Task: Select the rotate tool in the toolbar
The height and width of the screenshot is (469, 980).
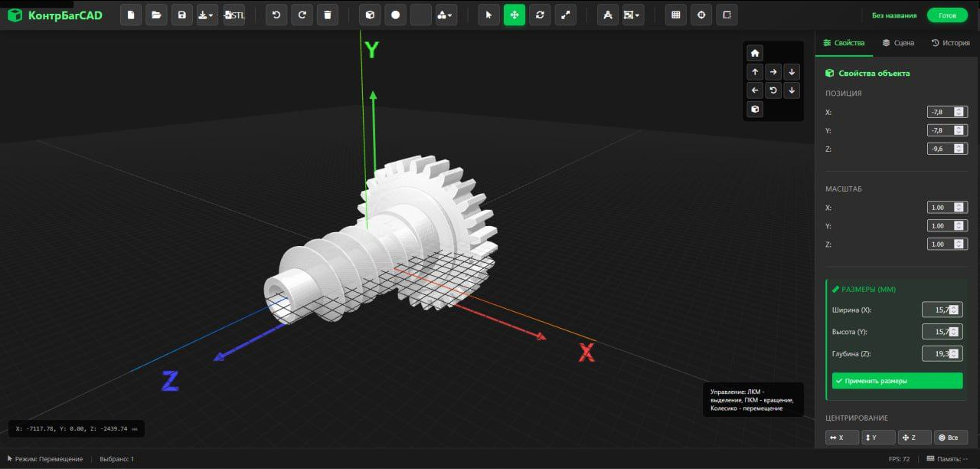Action: point(540,15)
